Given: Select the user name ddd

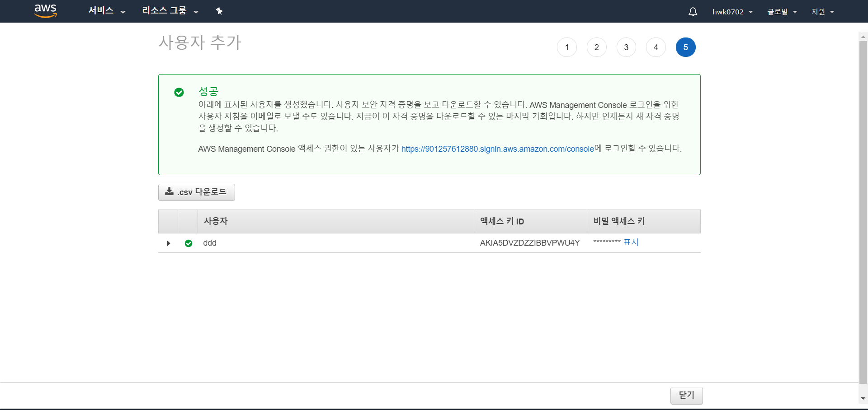Looking at the screenshot, I should [x=210, y=243].
